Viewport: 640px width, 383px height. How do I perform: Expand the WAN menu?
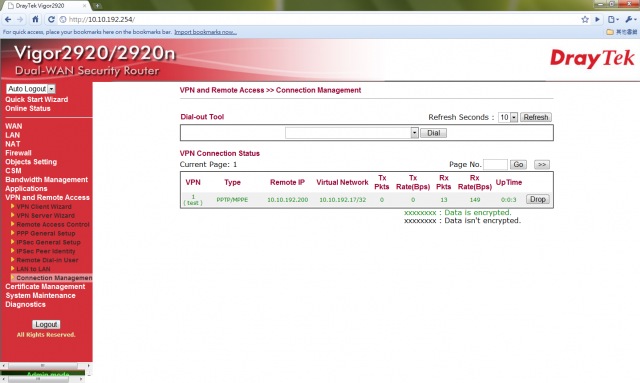[x=13, y=126]
